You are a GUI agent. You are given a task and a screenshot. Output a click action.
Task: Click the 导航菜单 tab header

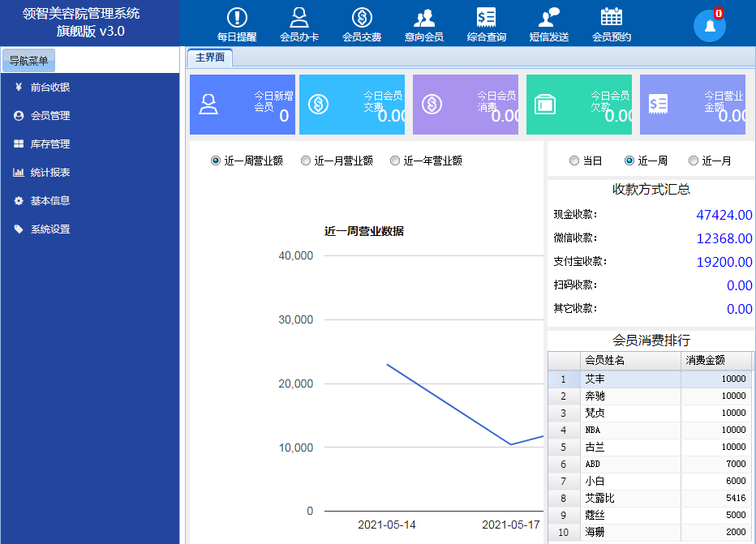pyautogui.click(x=28, y=61)
